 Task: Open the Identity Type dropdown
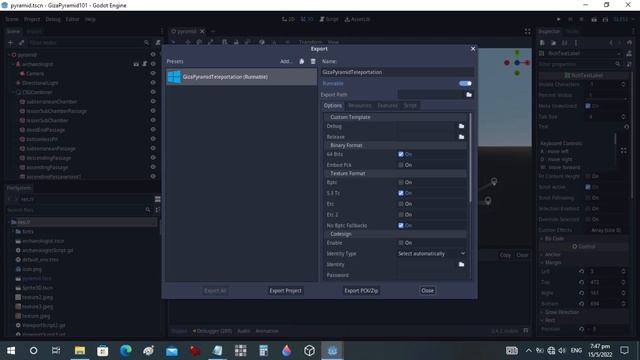(431, 253)
